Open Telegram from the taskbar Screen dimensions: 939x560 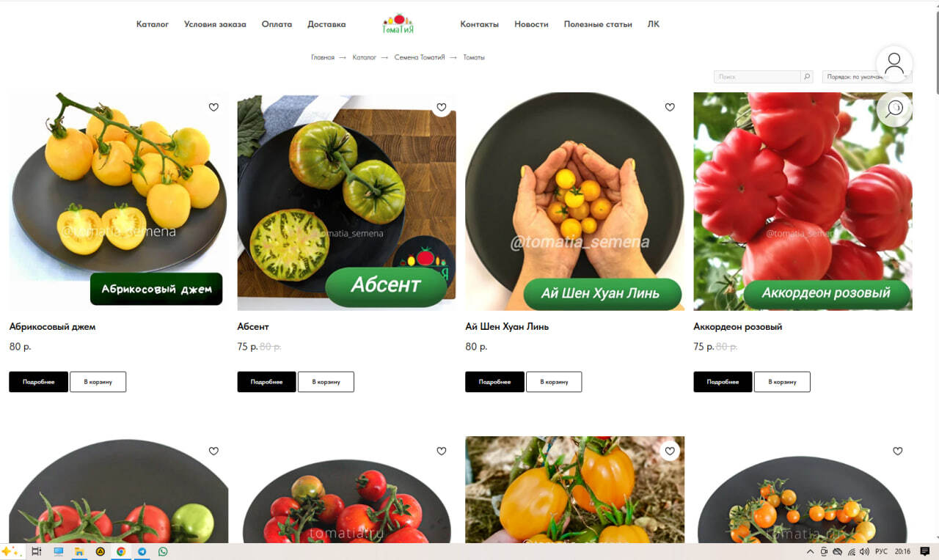coord(142,551)
